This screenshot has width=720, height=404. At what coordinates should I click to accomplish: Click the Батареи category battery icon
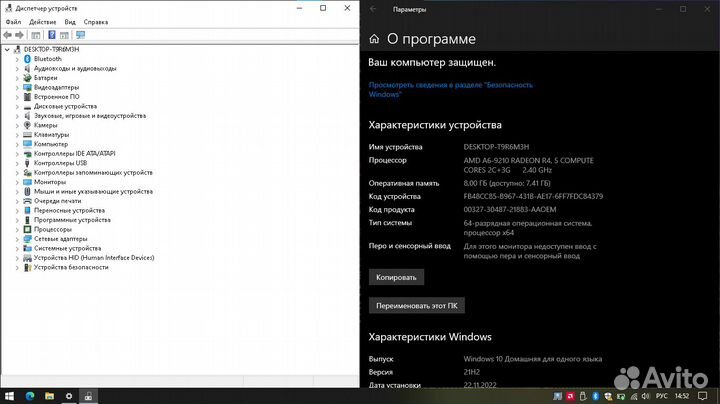[x=27, y=78]
